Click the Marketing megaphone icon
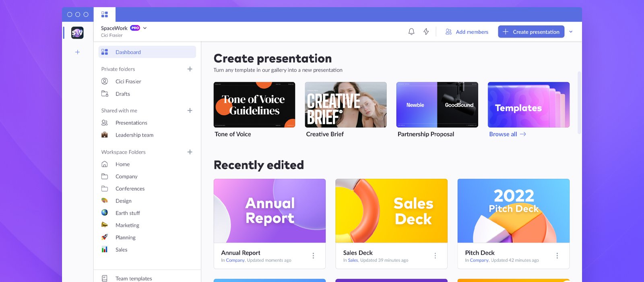Screen dimensions: 644x282 pos(105,225)
